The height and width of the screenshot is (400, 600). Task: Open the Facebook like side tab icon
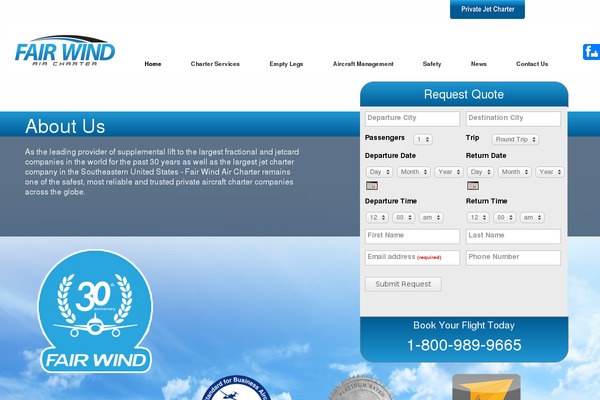point(591,52)
